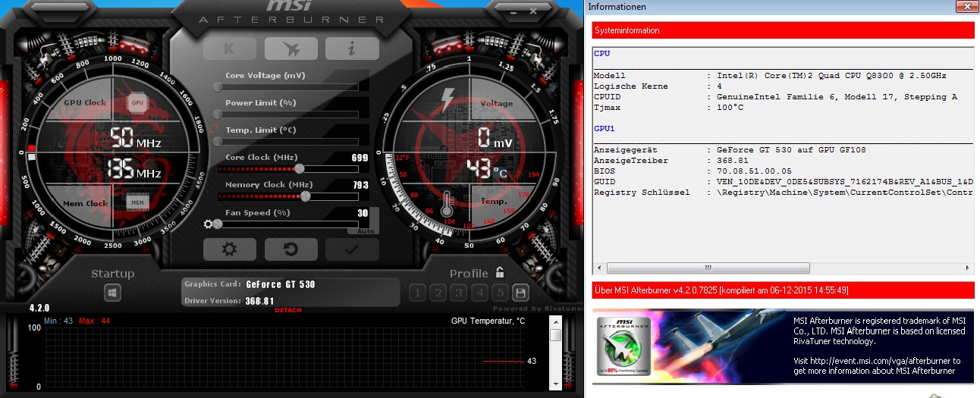Click the Afterburner logo in the about panel
Viewport: 980px width, 398px height.
tap(623, 346)
